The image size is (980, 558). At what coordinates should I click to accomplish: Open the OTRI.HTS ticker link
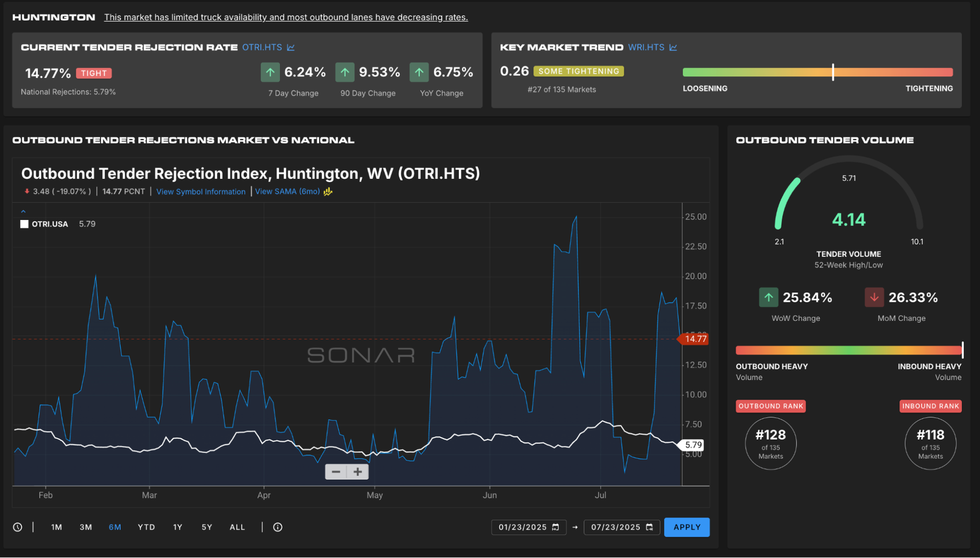(x=262, y=47)
